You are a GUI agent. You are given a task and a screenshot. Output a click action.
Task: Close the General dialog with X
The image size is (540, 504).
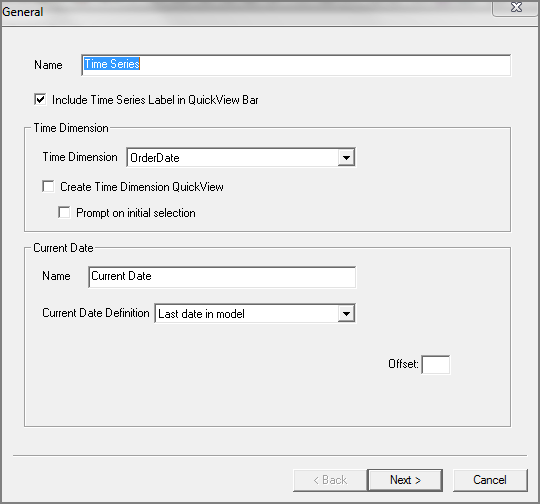coord(516,8)
